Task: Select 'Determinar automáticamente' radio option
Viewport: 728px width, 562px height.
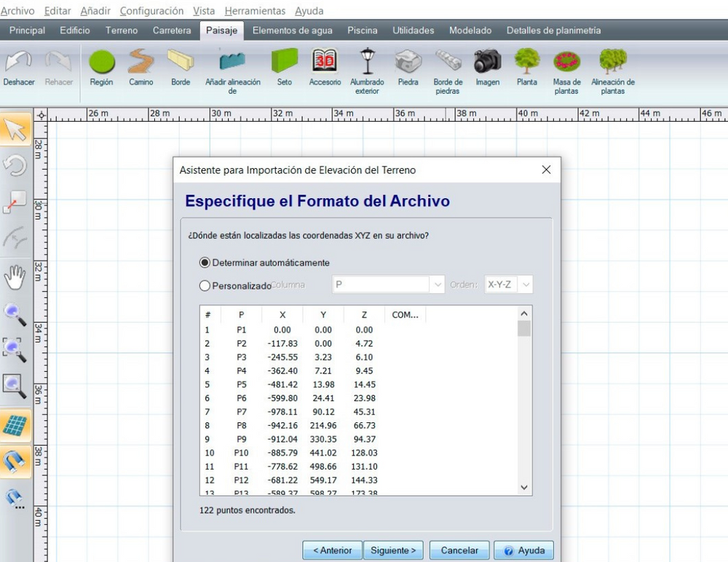Action: (205, 263)
